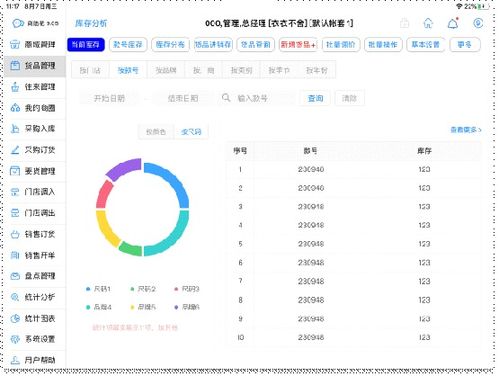
Task: Click the search magnifier beside 输入款号
Action: coord(226,98)
